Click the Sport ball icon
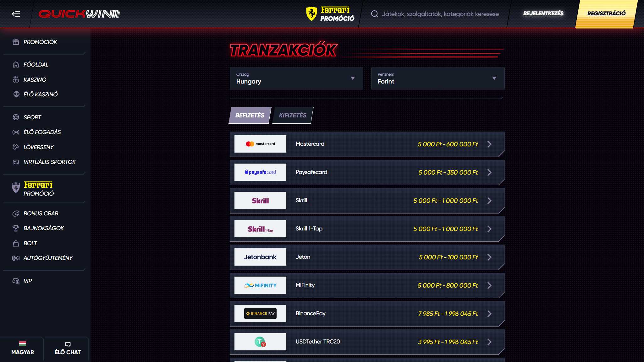This screenshot has height=362, width=644. 16,117
